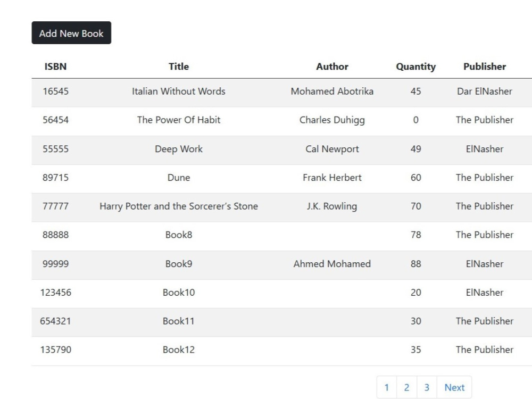Jump to pagination page 3

coord(427,387)
